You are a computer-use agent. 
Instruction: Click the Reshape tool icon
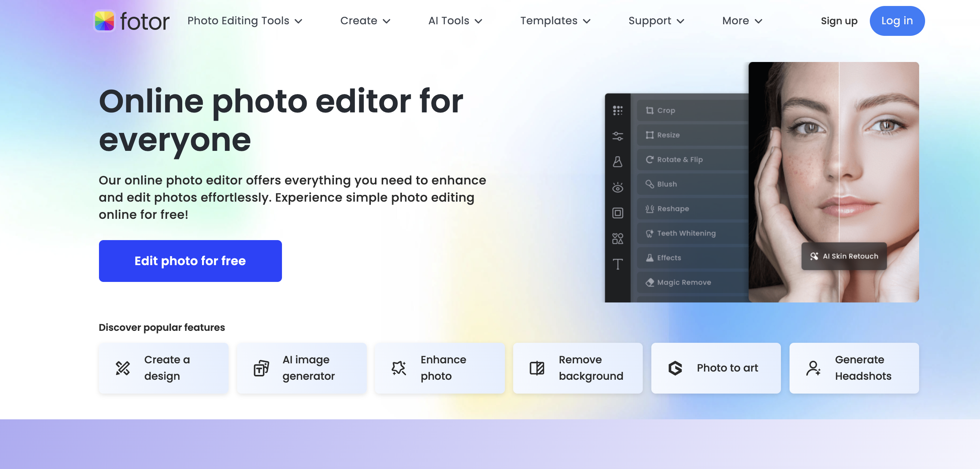tap(649, 208)
